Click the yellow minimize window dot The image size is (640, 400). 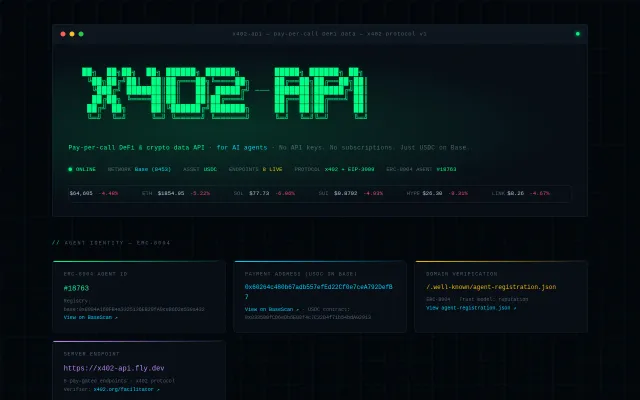tap(72, 34)
